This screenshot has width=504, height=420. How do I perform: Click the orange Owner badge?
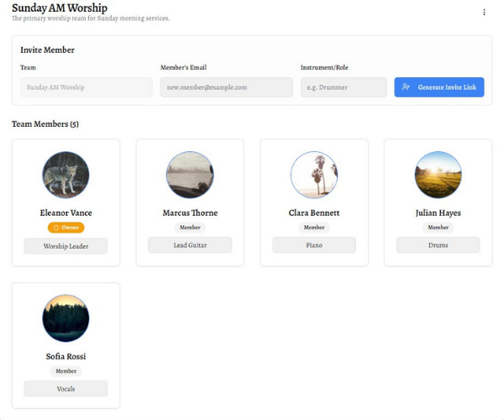point(66,228)
